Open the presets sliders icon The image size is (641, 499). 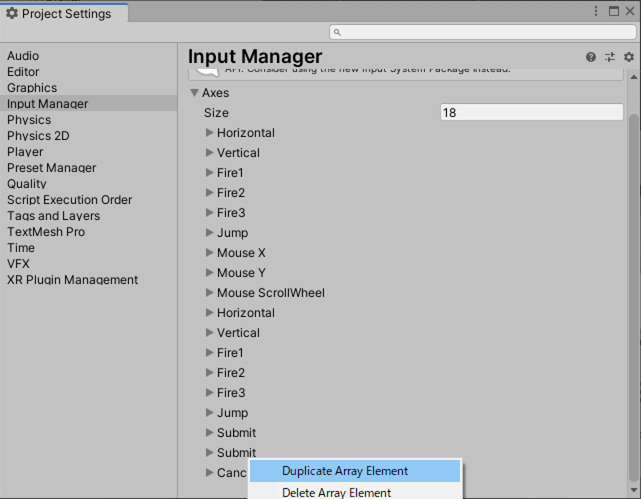tap(610, 57)
